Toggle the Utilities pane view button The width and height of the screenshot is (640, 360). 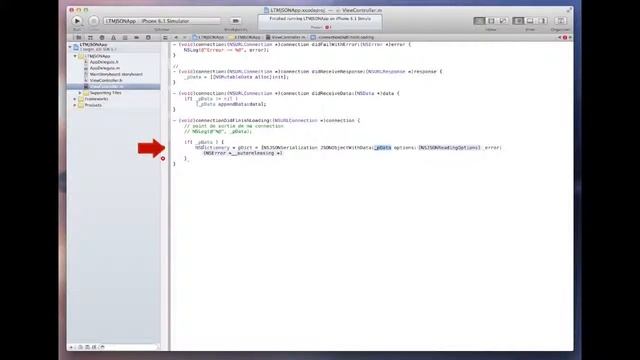coord(542,21)
